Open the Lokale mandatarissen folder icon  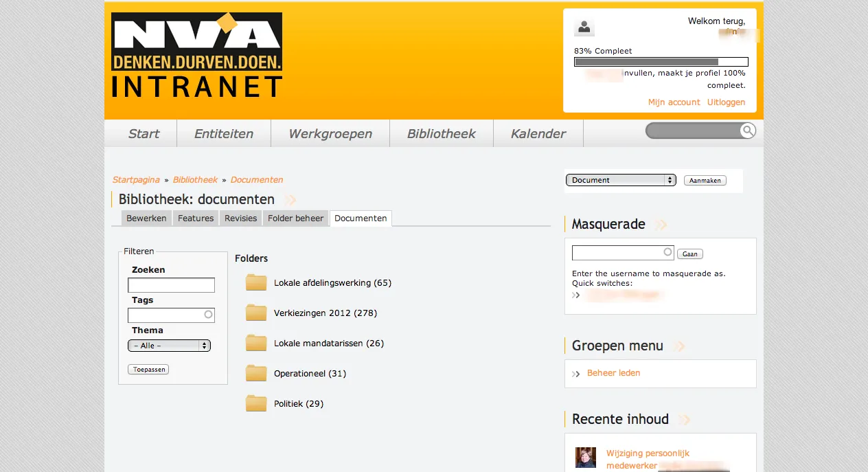(256, 343)
